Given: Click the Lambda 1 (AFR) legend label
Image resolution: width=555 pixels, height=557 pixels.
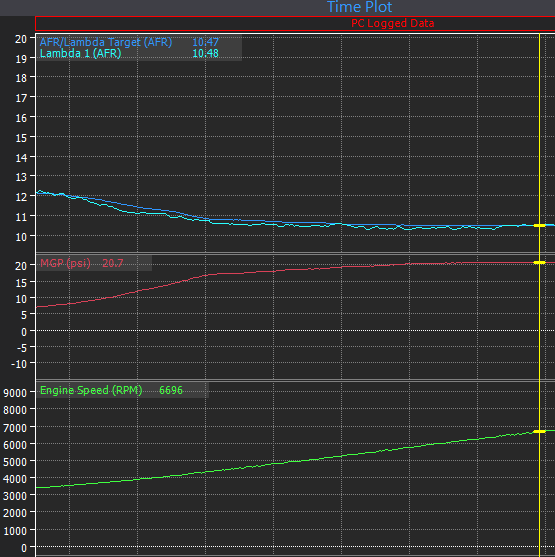Looking at the screenshot, I should click(80, 53).
